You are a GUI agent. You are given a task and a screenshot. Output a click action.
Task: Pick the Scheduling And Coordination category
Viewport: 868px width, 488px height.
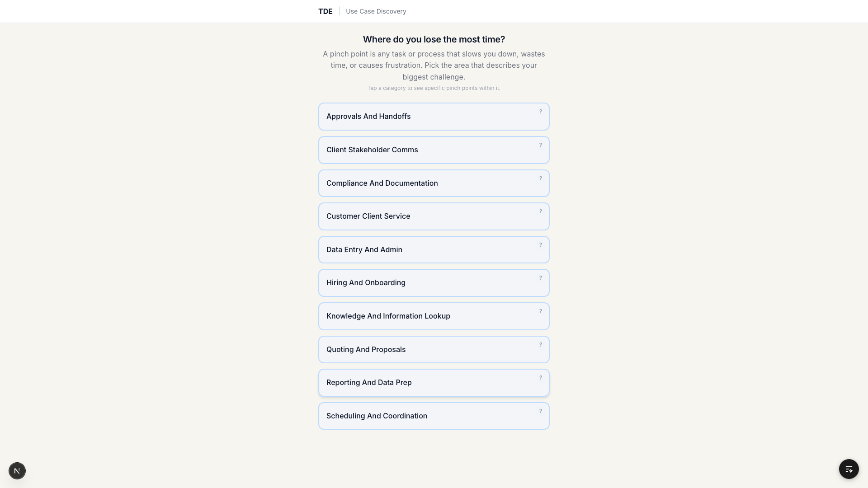(x=434, y=416)
